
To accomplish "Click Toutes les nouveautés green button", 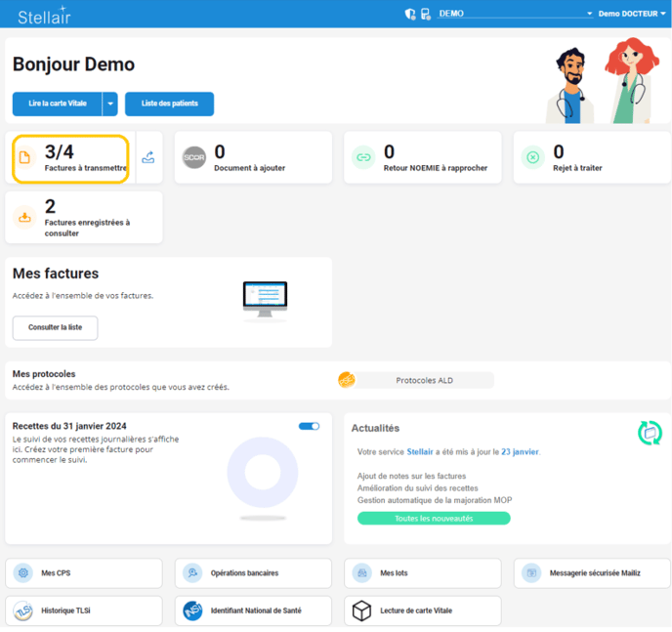I will click(x=434, y=518).
